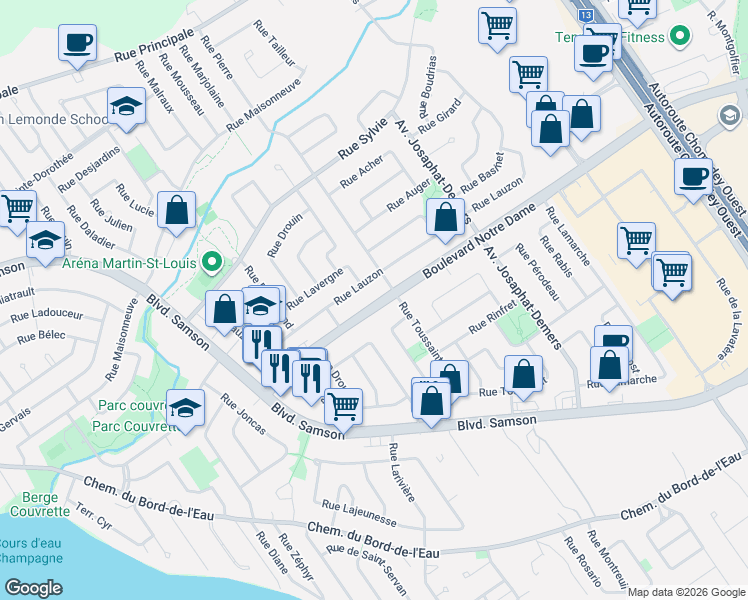Click the front shopping bag marker left of Blvd. Samson east label
The image size is (748, 600).
pos(431,401)
